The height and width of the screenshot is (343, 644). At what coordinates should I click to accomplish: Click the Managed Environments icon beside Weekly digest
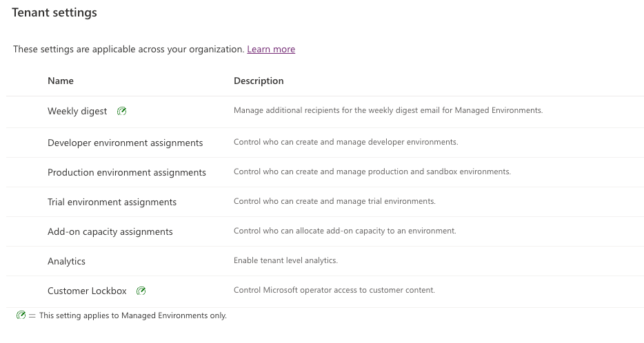pos(121,111)
